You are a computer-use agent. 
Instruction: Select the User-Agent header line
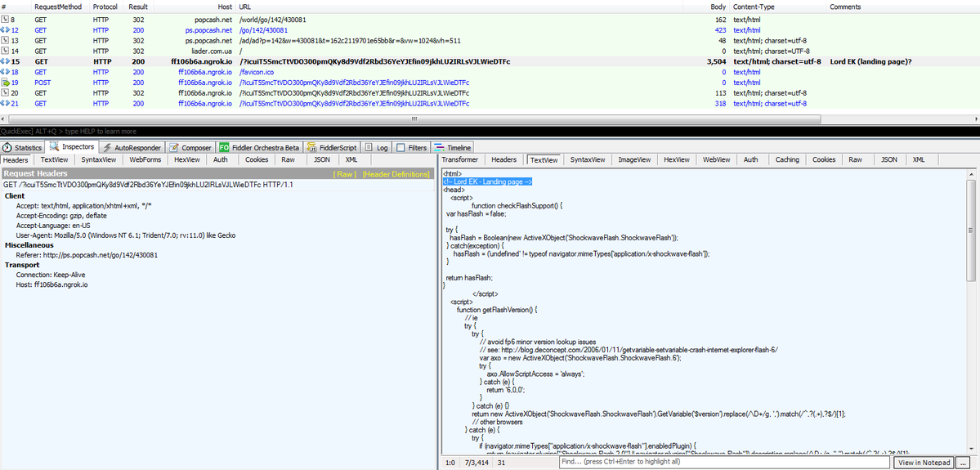click(126, 235)
